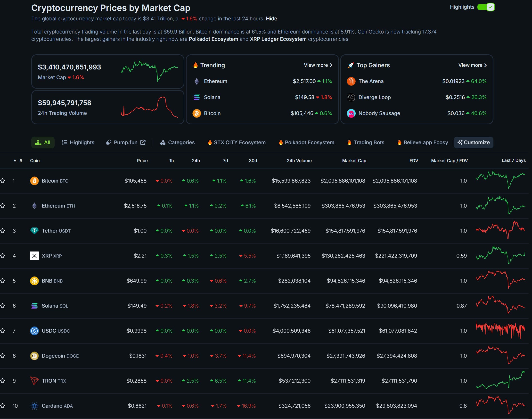Click the TRON TRX logo icon
Image resolution: width=532 pixels, height=419 pixels.
tap(34, 381)
